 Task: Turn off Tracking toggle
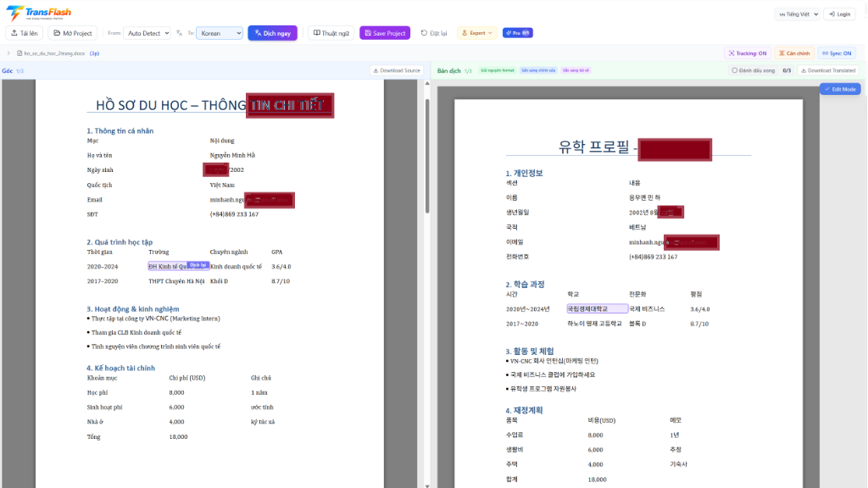[746, 53]
